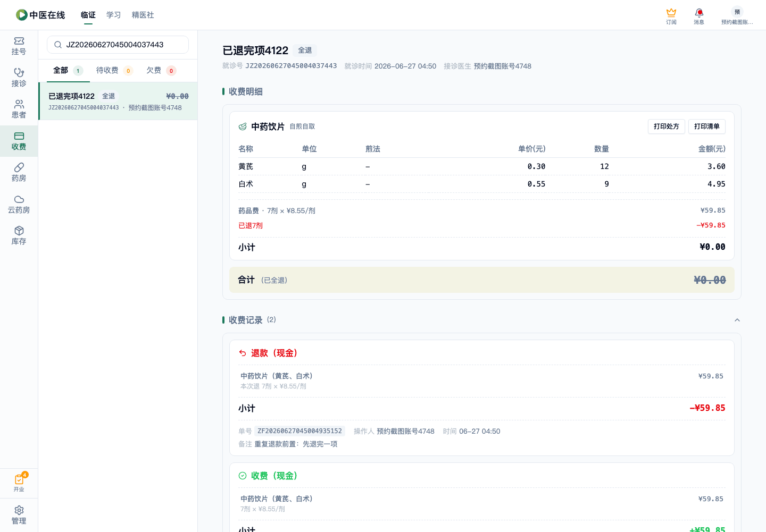766x532 pixels.
Task: Open the 管理 settings gear icon
Action: (x=19, y=515)
